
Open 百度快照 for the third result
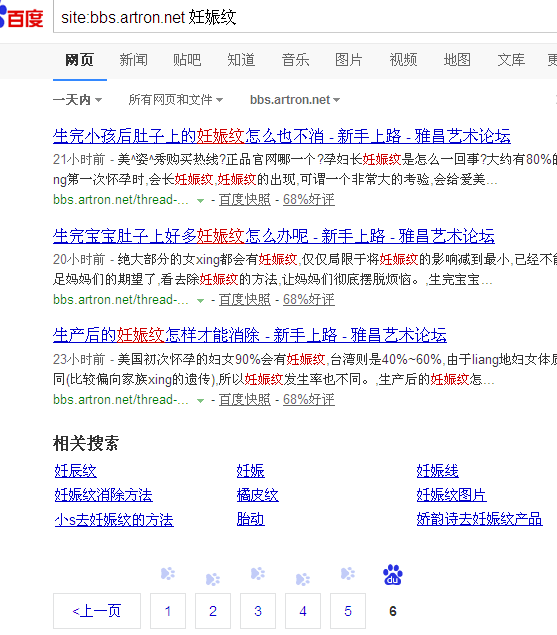click(x=245, y=400)
